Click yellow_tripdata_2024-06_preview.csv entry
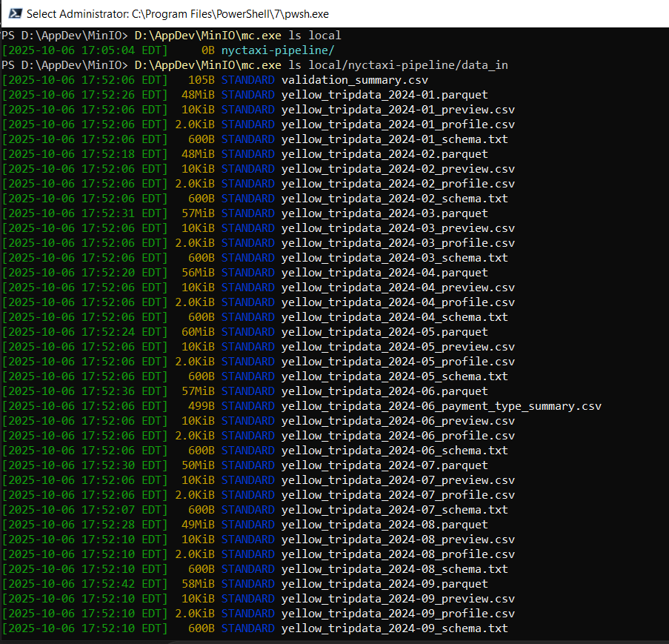The width and height of the screenshot is (669, 644). click(x=398, y=421)
